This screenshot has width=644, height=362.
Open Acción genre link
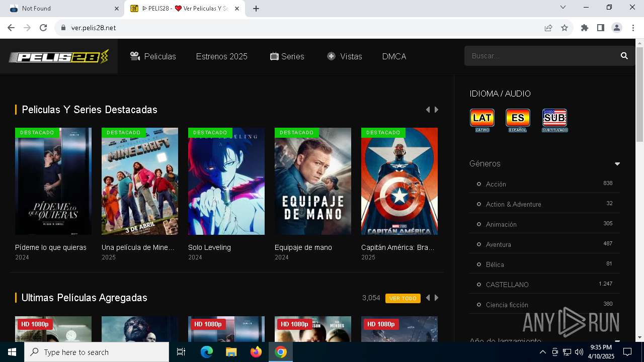point(496,184)
